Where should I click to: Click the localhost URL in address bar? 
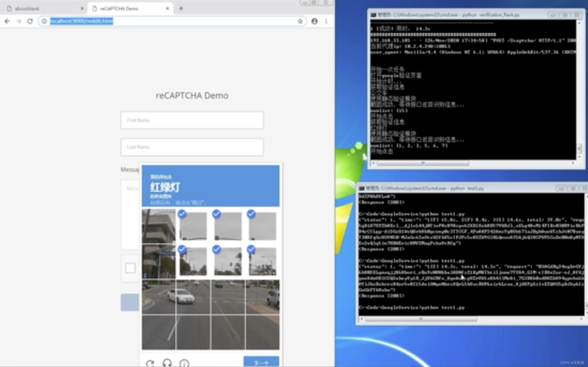click(x=82, y=21)
